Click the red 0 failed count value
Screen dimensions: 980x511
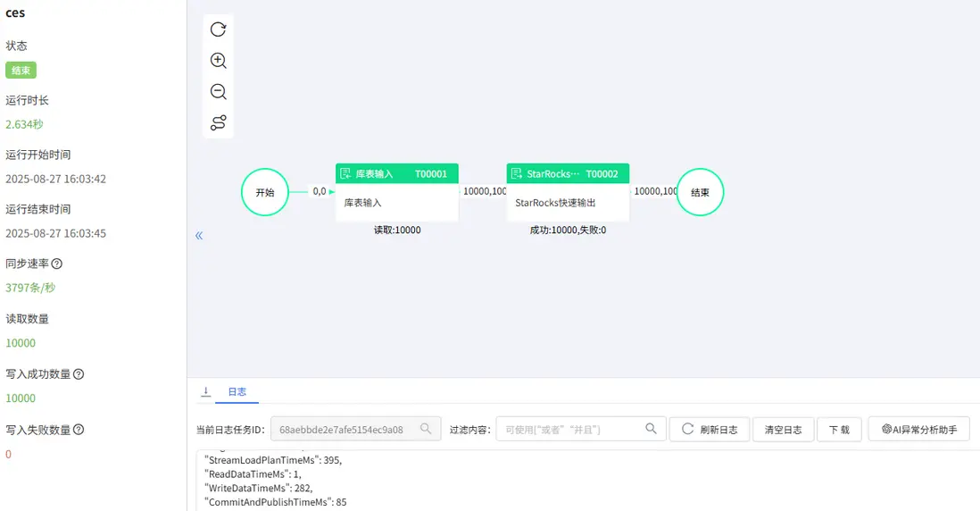(8, 454)
